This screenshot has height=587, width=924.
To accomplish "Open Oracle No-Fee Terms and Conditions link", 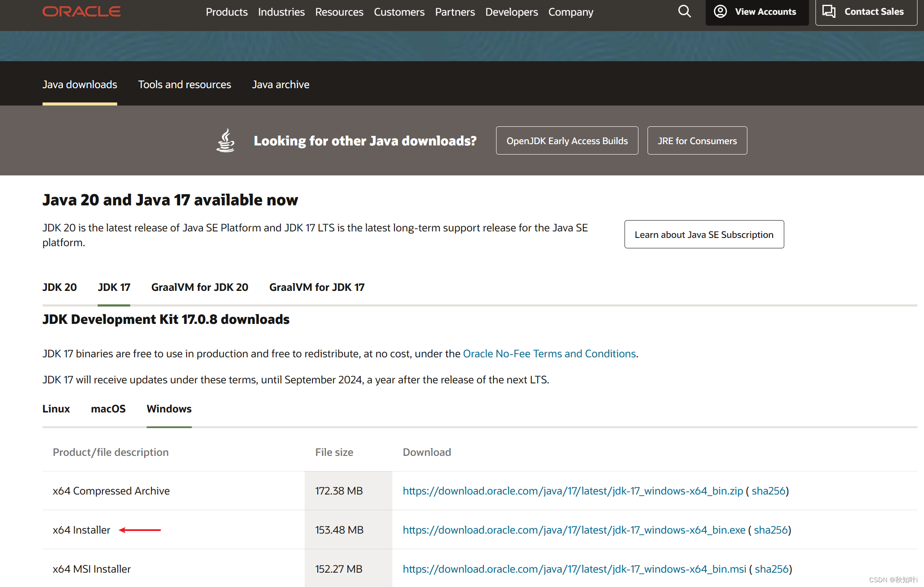I will point(549,353).
